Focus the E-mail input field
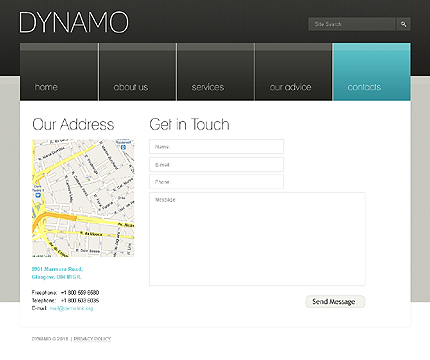Image resolution: width=430 pixels, height=360 pixels. pos(216,165)
